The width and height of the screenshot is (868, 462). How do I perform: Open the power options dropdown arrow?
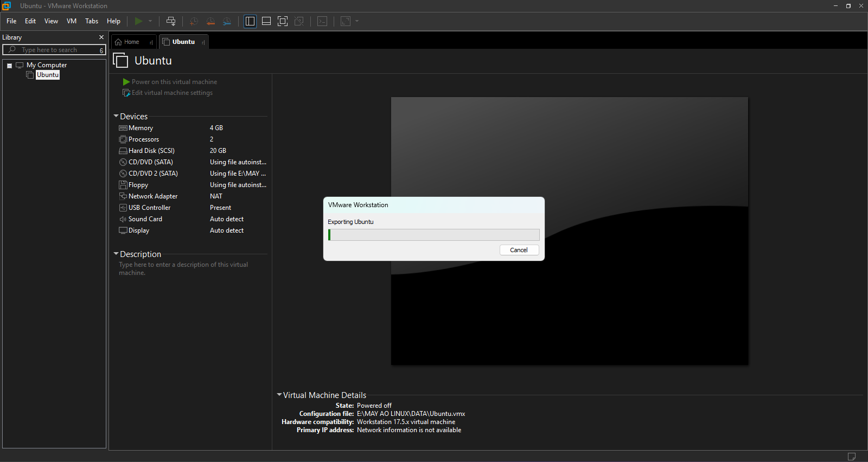click(150, 21)
